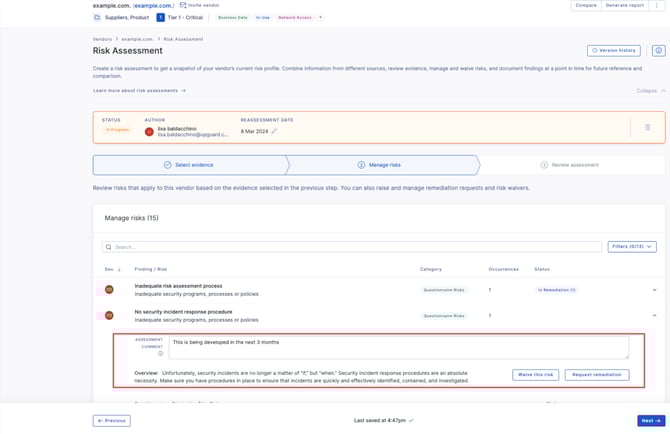670x434 pixels.
Task: Click the Invite vendor icon
Action: pyautogui.click(x=183, y=5)
